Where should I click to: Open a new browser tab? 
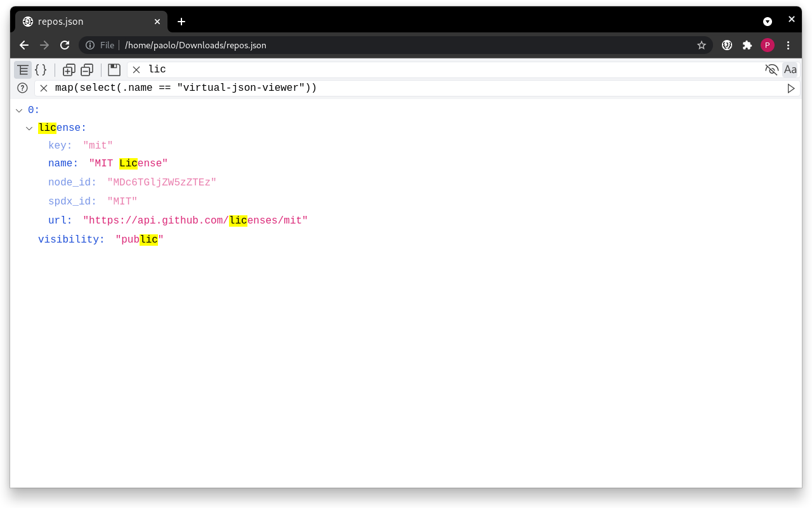coord(181,21)
